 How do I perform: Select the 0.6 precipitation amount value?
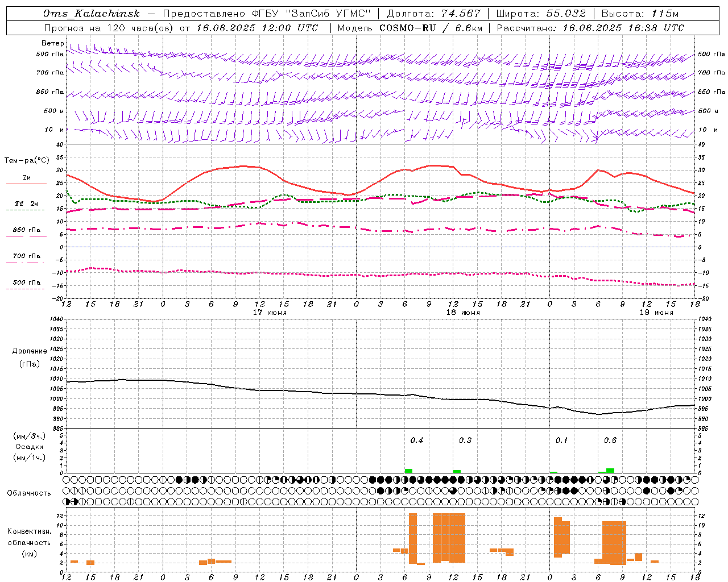click(610, 440)
